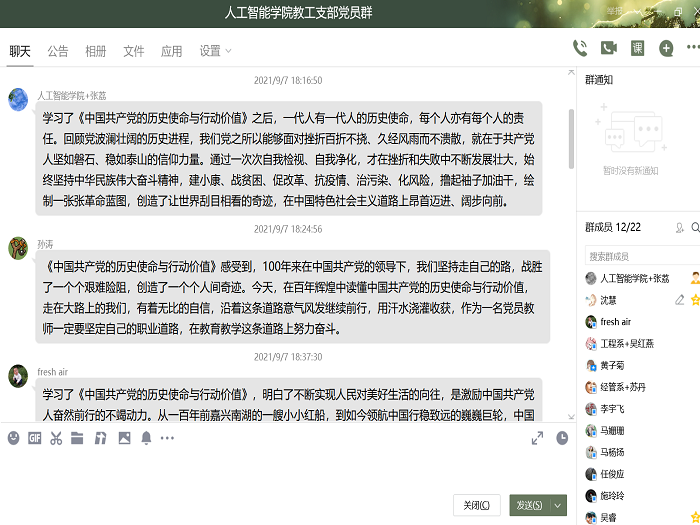700x525 pixels.
Task: Open the send options arrow next to 发送
Action: tap(558, 505)
